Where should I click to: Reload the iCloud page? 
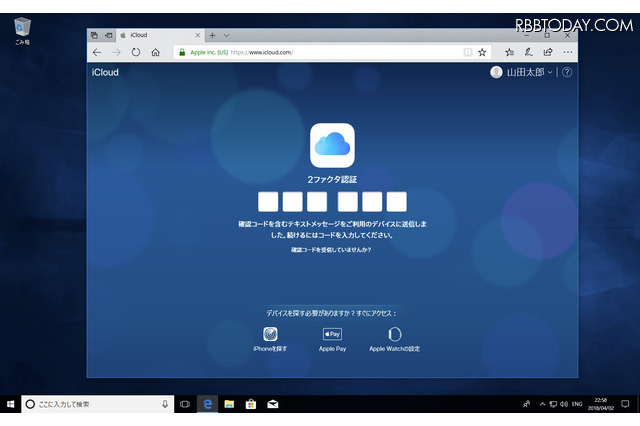pyautogui.click(x=136, y=52)
